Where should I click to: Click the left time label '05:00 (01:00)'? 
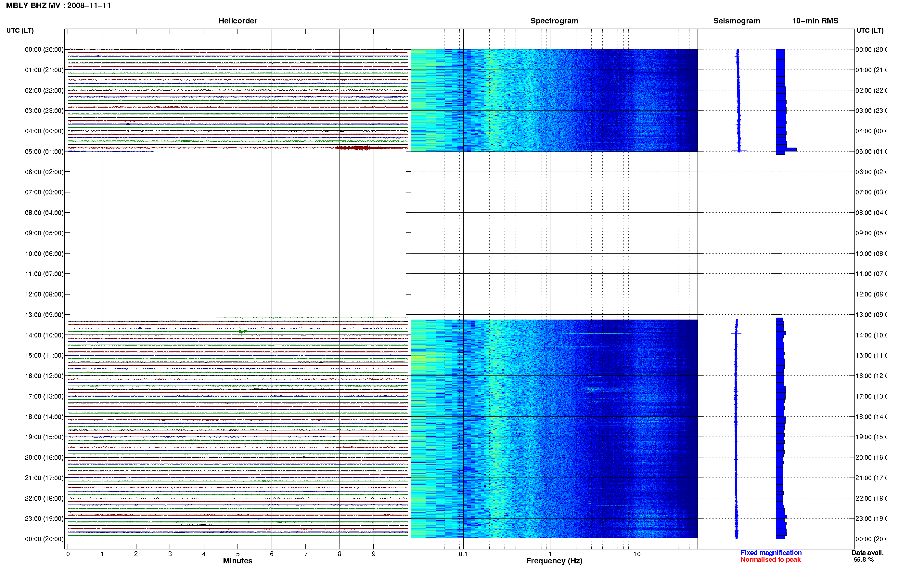point(44,152)
